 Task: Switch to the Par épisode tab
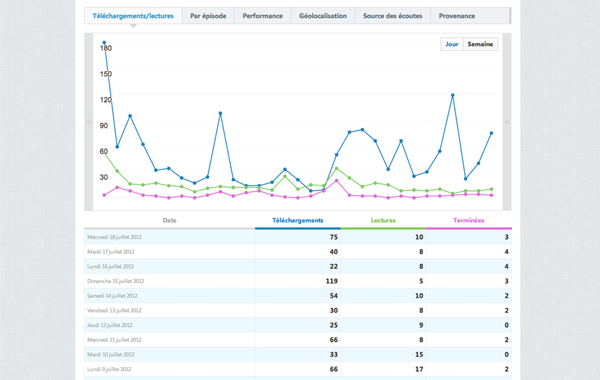[x=208, y=16]
